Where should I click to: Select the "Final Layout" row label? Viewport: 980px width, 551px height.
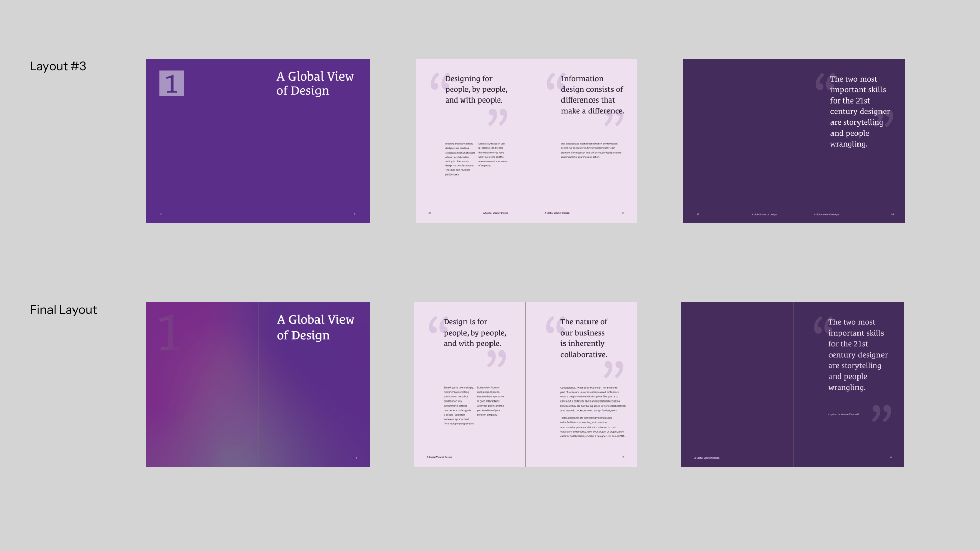63,310
